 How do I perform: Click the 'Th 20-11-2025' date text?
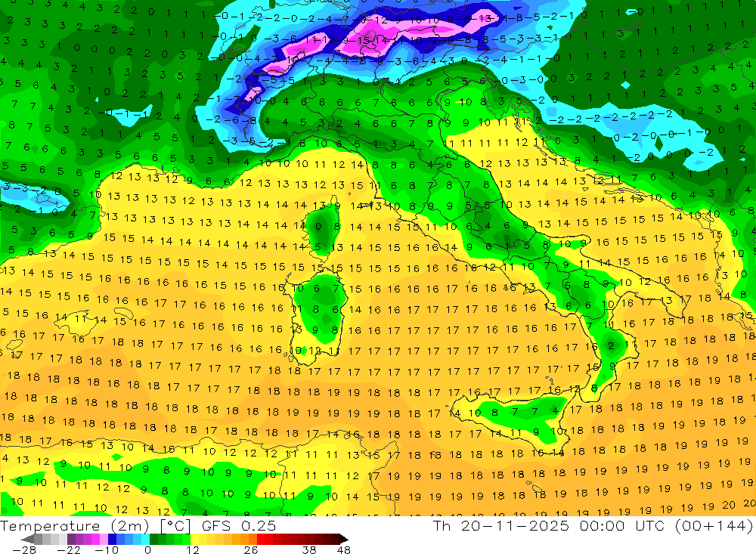(x=501, y=525)
